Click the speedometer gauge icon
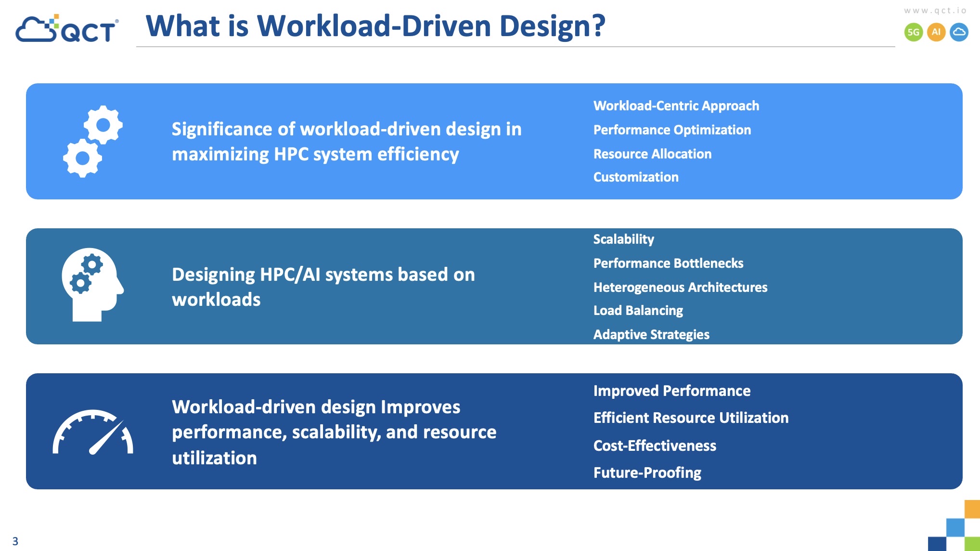The image size is (980, 551). point(93,432)
